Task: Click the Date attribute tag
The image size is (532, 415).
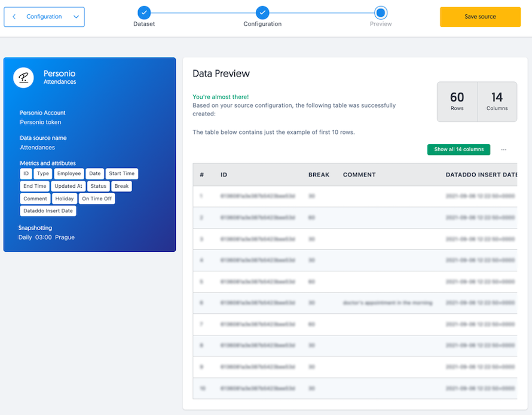Action: click(x=94, y=173)
